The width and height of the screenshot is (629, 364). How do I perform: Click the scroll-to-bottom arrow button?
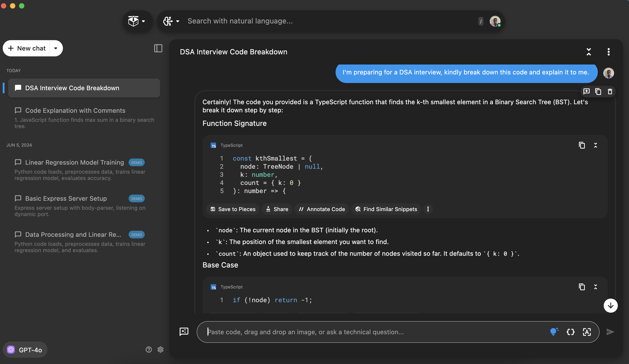pyautogui.click(x=610, y=305)
